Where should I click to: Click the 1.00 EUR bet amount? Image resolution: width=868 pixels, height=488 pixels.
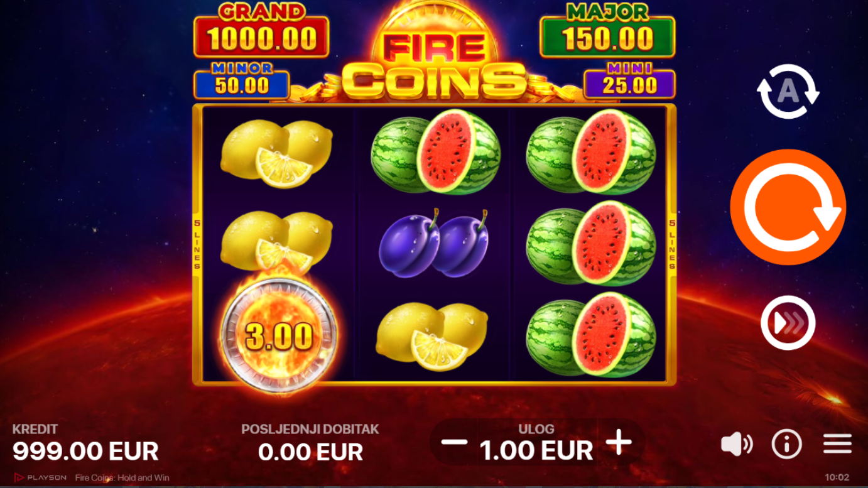tap(536, 450)
